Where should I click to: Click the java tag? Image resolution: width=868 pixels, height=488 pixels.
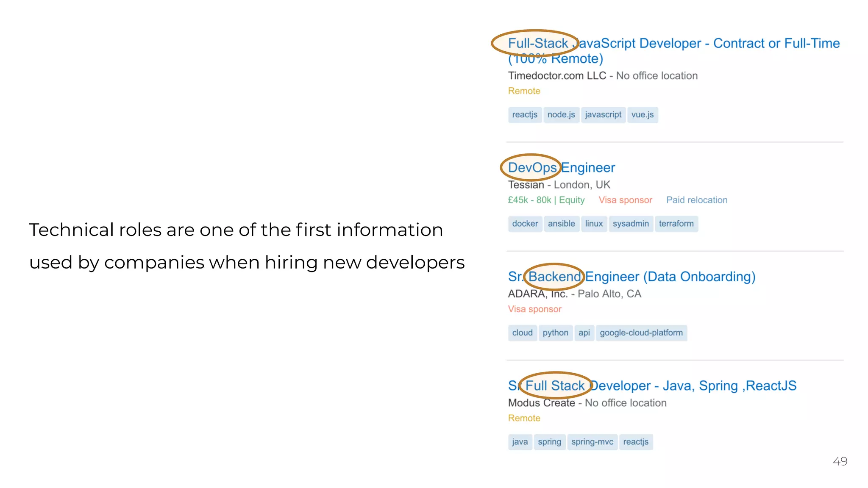pos(520,442)
